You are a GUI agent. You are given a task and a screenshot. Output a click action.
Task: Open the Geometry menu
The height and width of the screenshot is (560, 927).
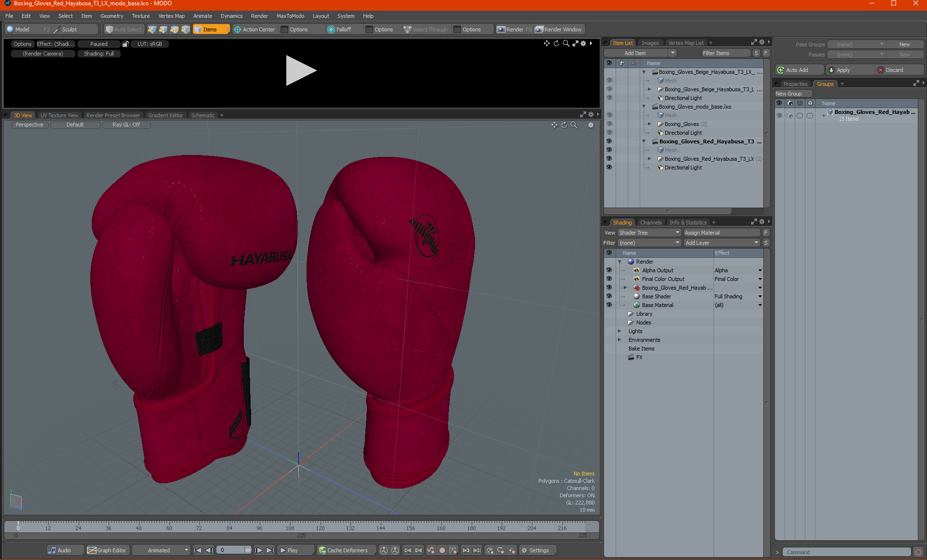point(112,16)
